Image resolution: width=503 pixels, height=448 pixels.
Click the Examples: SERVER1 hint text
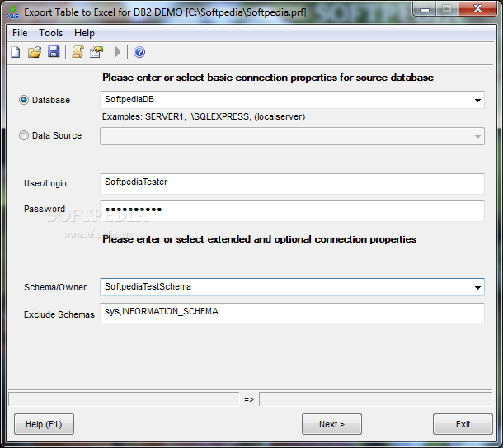[204, 116]
